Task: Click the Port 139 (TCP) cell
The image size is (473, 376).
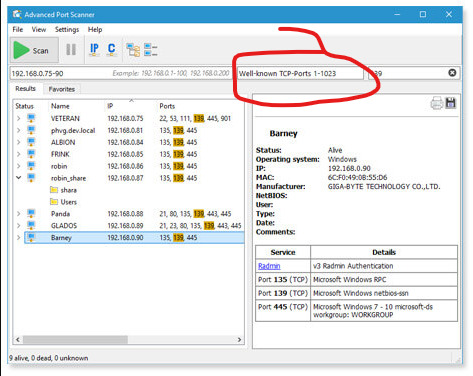Action: pos(283,293)
